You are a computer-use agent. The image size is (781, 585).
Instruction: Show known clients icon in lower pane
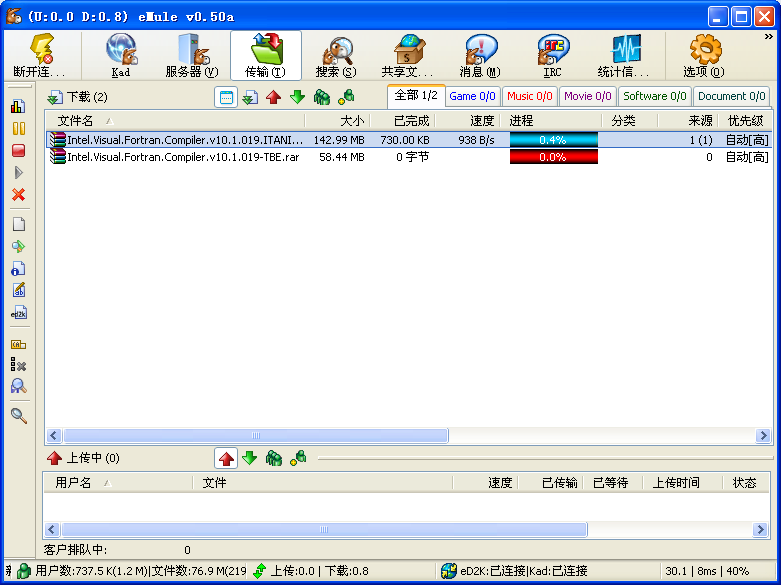[298, 458]
